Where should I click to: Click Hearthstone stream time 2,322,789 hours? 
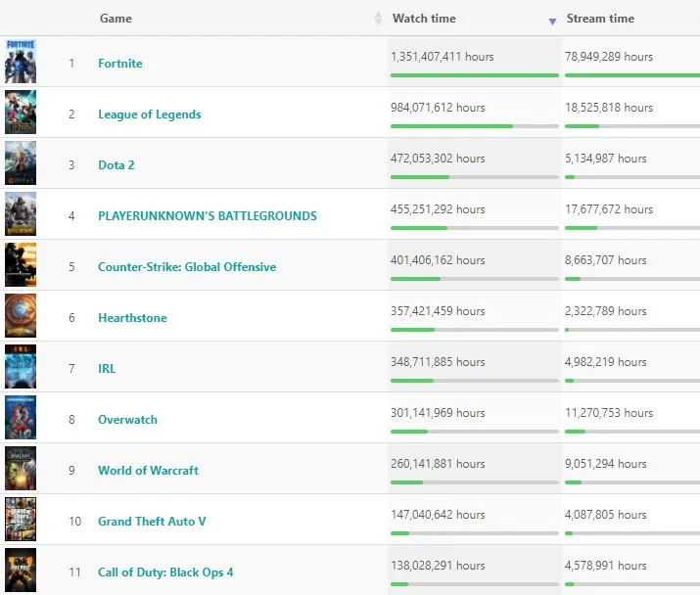(x=606, y=311)
